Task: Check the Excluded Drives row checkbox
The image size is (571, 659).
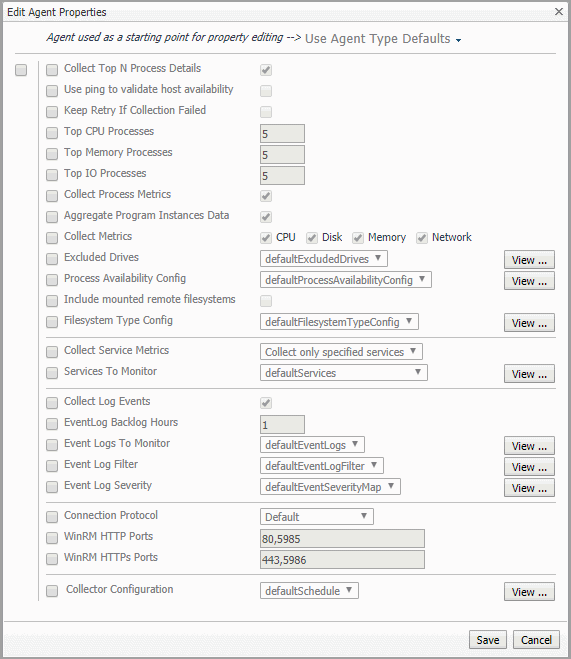Action: pyautogui.click(x=52, y=259)
